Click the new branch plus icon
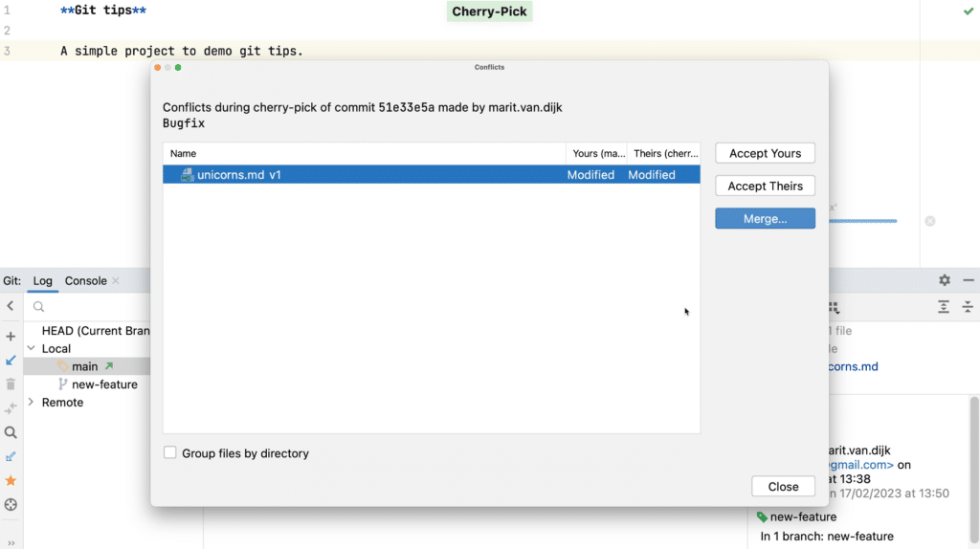980x549 pixels. tap(11, 337)
